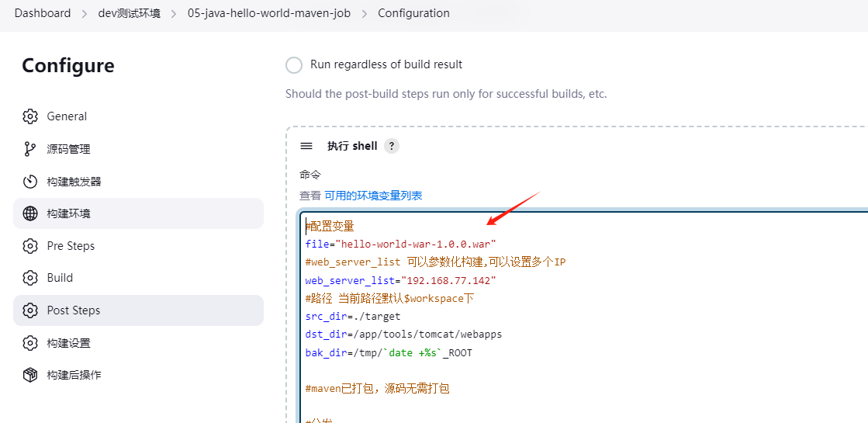Expand chevron after 05-java-hello-world-maven-job breadcrumb

pos(365,13)
